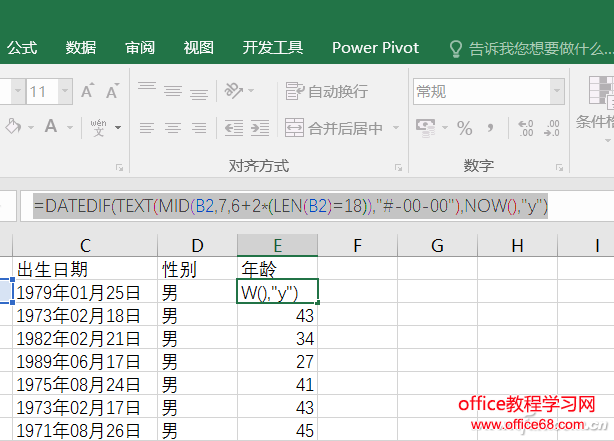The image size is (614, 441).
Task: Apply middle vertical alignment
Action: 173,91
